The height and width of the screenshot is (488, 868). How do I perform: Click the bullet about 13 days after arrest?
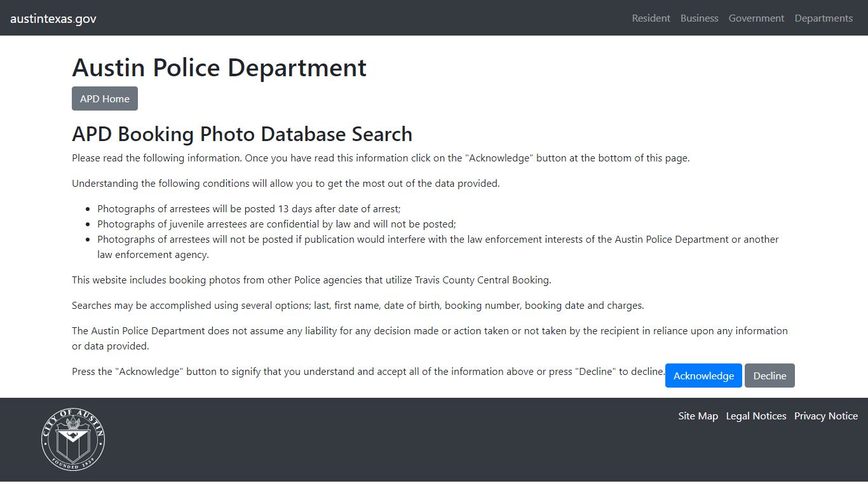point(249,208)
